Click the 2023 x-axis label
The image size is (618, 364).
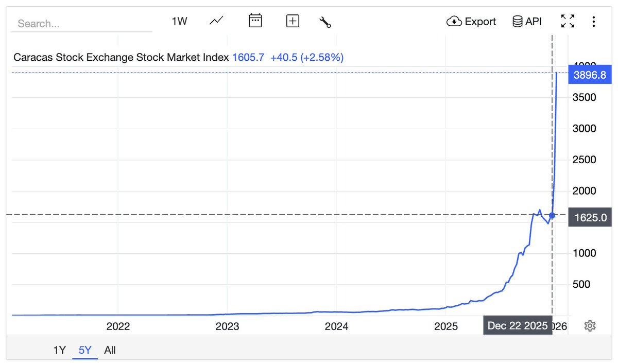(227, 326)
